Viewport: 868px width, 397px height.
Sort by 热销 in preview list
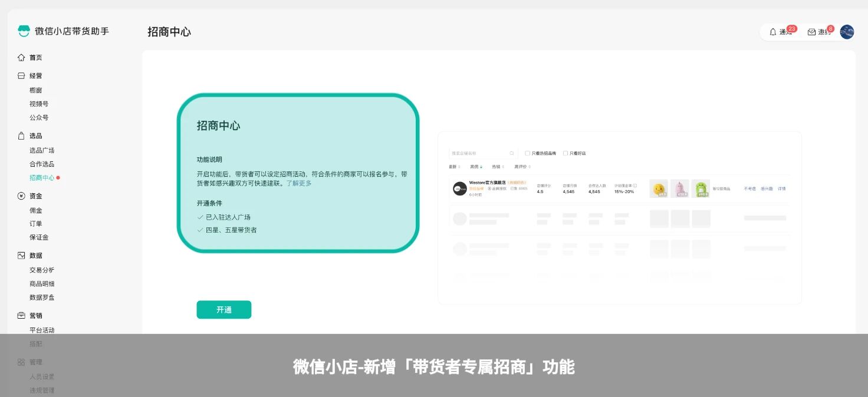498,167
